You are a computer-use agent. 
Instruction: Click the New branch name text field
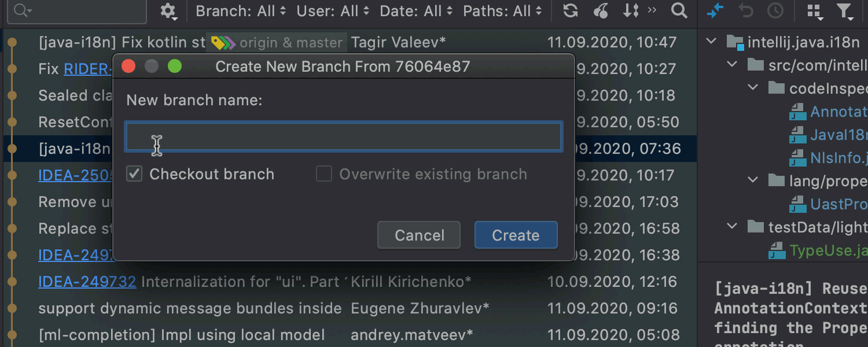tap(344, 136)
